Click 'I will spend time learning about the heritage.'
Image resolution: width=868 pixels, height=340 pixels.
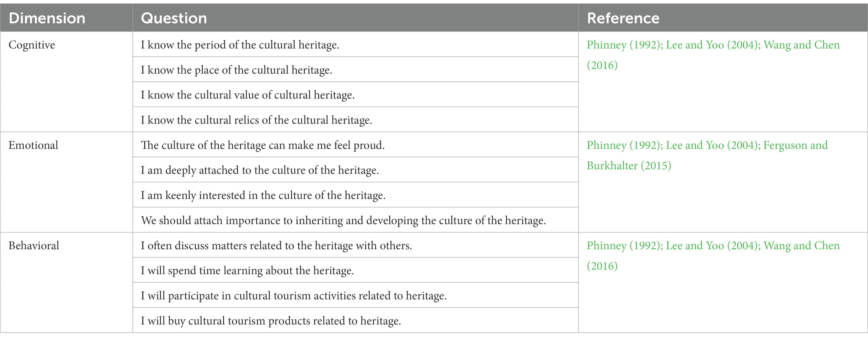247,271
